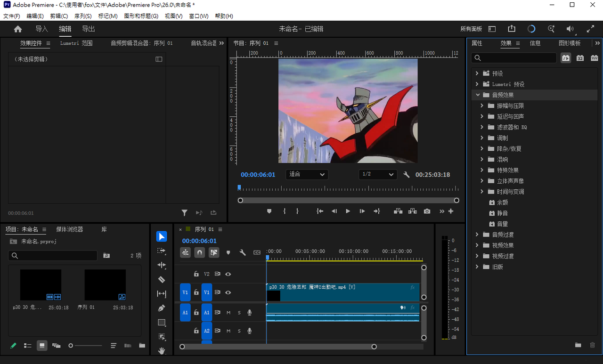Add a marker in the timeline header
603x364 pixels.
tap(228, 253)
